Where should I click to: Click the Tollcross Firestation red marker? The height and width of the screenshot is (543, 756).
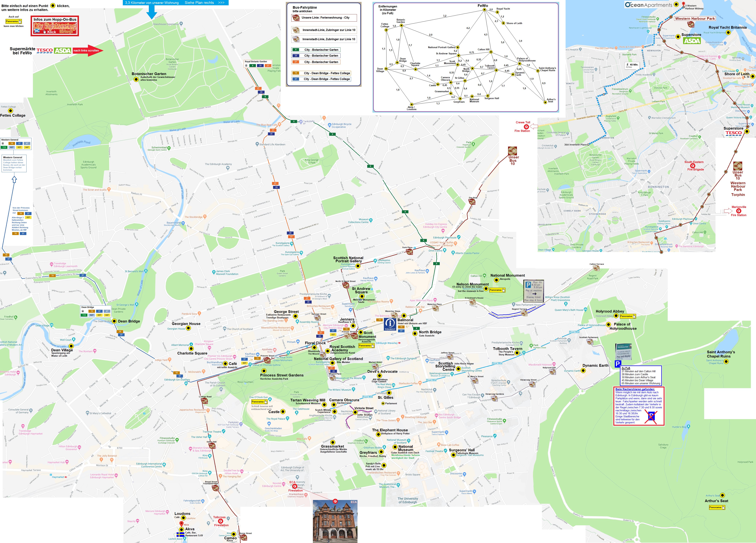coord(220,521)
